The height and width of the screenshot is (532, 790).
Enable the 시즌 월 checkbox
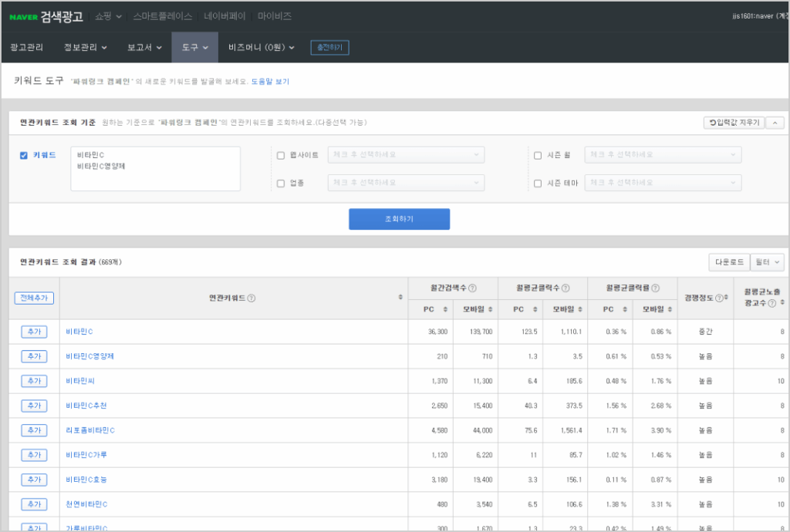coord(538,156)
